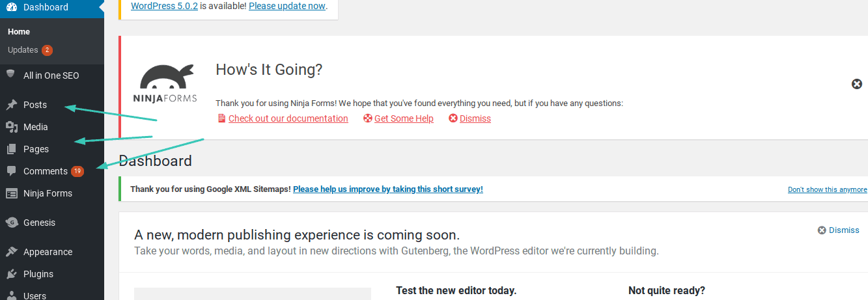Click 'Test the new editor today.' heading
868x300 pixels.
coord(456,291)
